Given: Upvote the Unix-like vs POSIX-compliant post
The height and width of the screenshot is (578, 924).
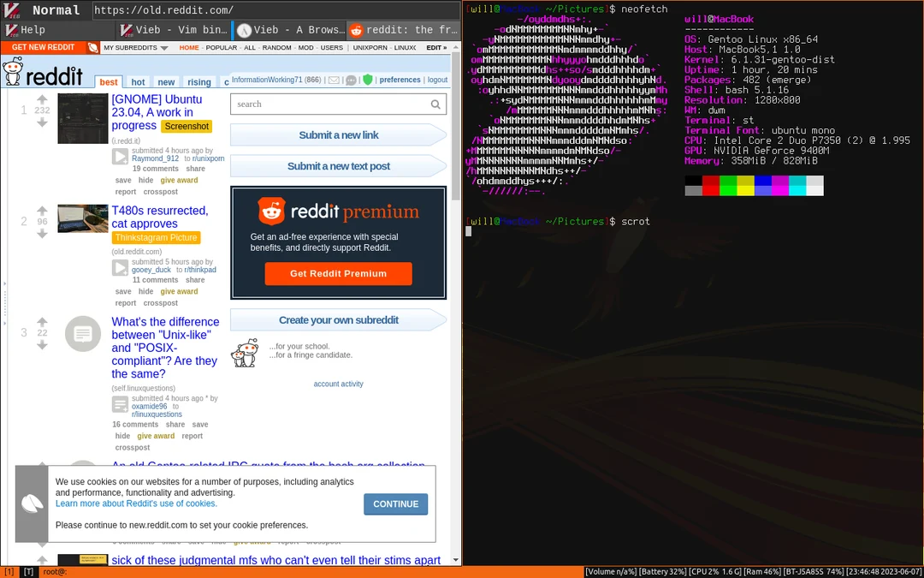Looking at the screenshot, I should 42,320.
